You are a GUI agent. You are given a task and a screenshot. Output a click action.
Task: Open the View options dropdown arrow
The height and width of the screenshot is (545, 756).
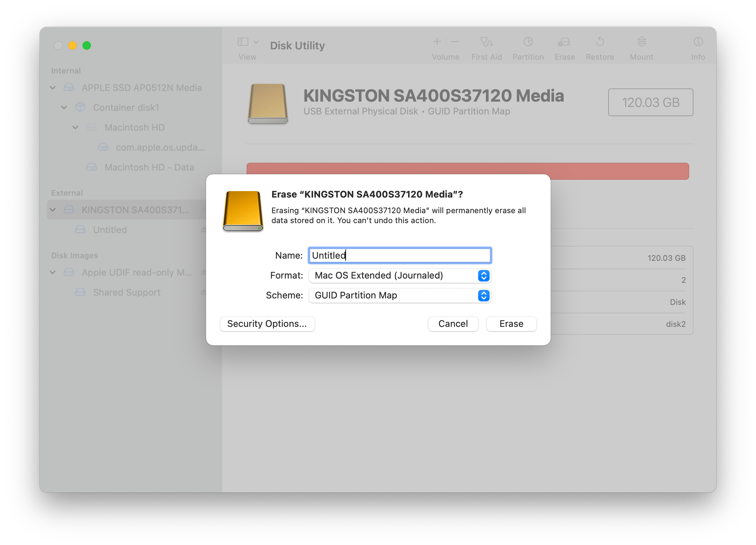pos(256,42)
